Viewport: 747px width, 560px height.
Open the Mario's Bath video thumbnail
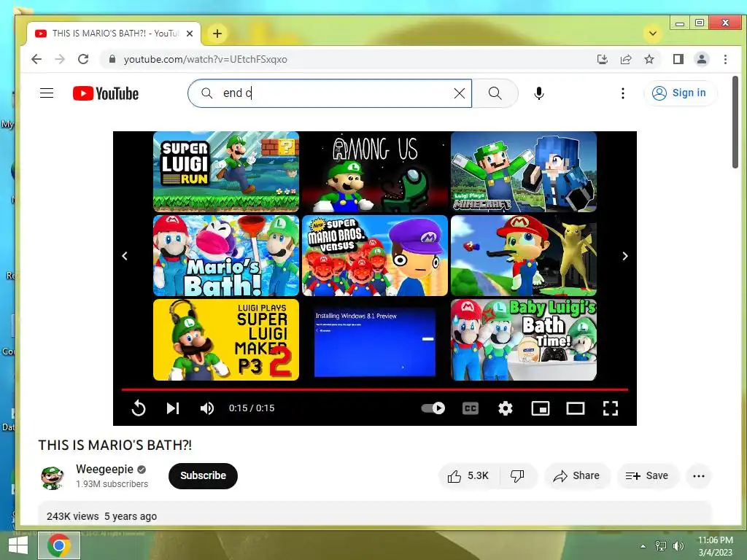pyautogui.click(x=226, y=256)
